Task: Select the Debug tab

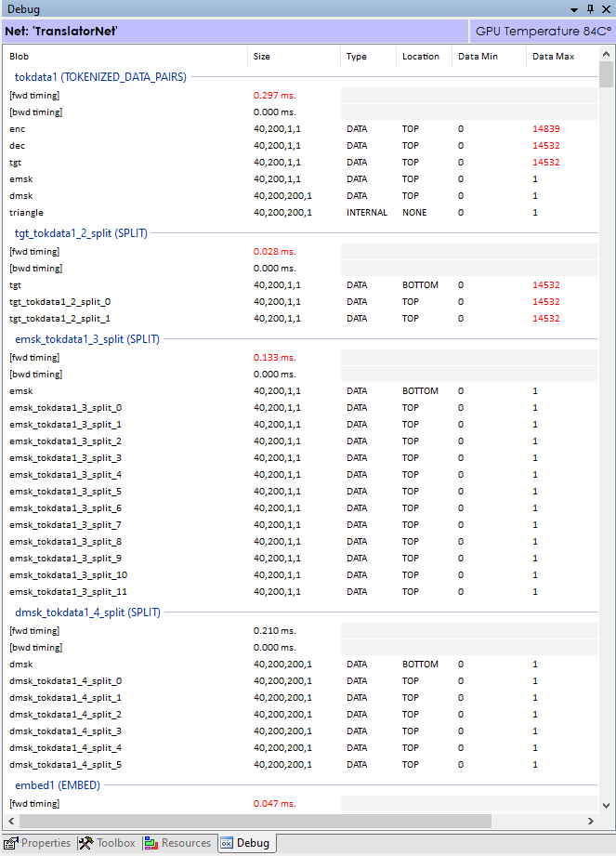Action: 245,843
